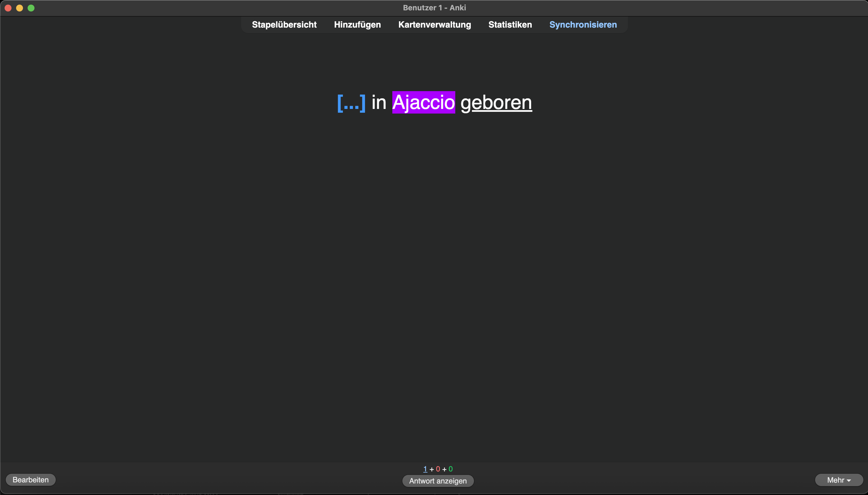Viewport: 868px width, 495px height.
Task: Click the underlined word geboren
Action: 496,102
